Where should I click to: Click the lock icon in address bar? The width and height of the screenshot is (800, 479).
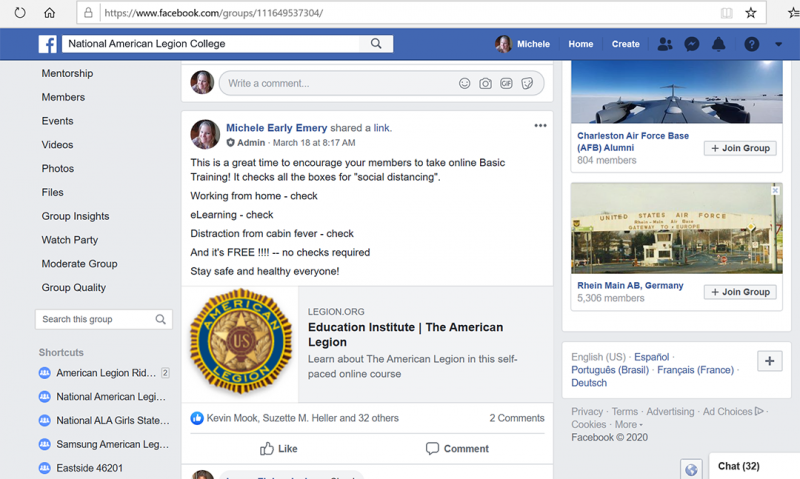[88, 13]
